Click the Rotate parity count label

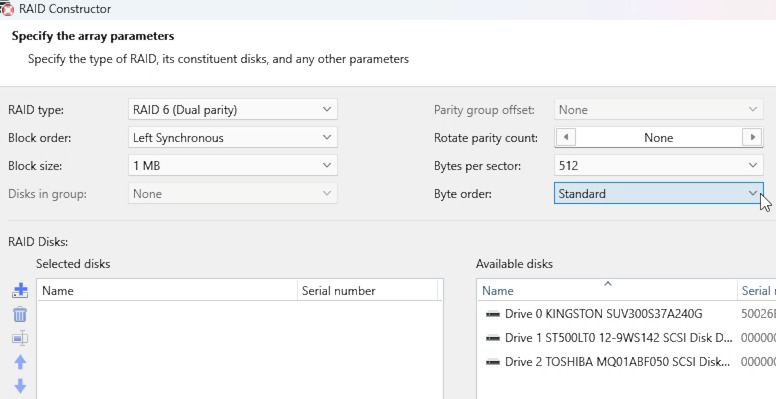(485, 138)
